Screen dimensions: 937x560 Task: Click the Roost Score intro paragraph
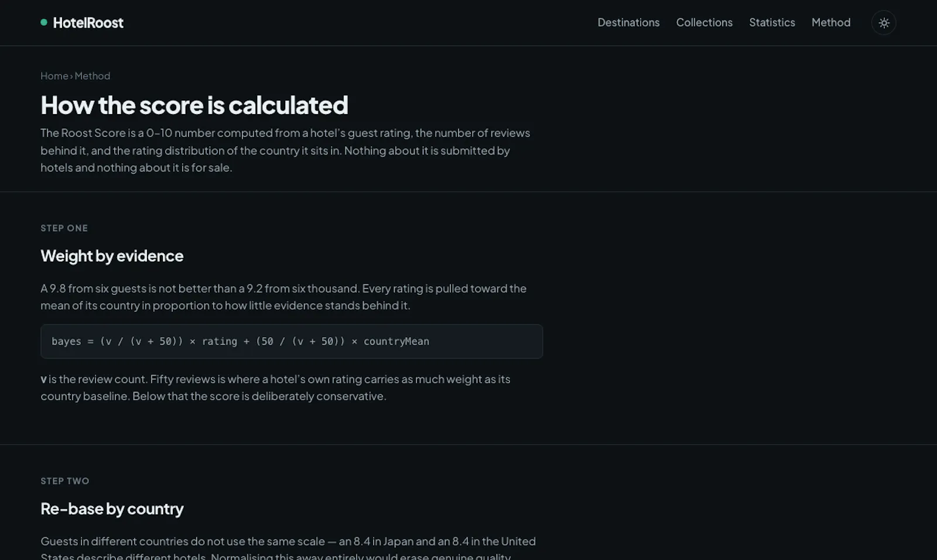(285, 150)
